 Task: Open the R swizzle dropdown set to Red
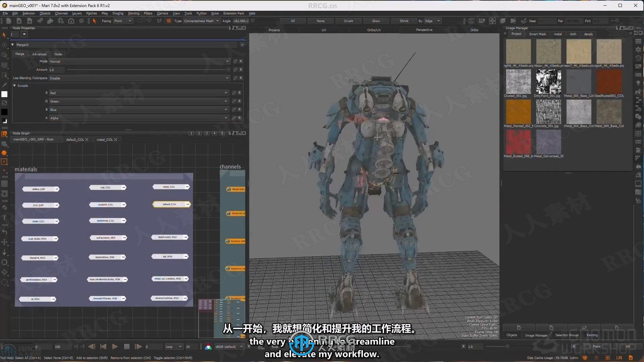tap(139, 93)
